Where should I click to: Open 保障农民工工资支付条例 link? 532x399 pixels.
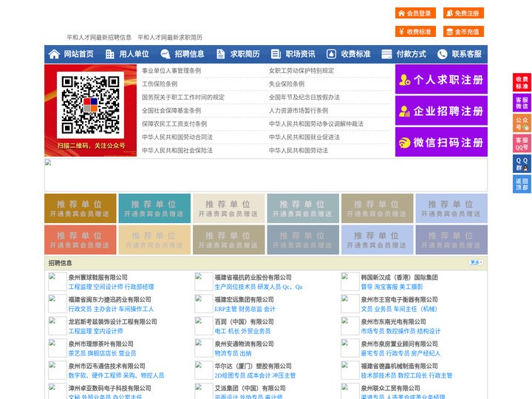tap(174, 124)
